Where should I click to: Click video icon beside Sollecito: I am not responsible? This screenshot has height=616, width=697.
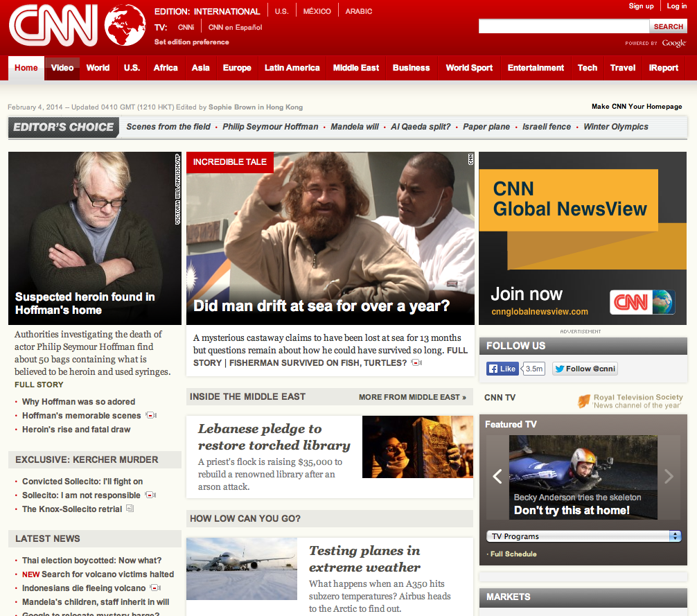[x=150, y=495]
